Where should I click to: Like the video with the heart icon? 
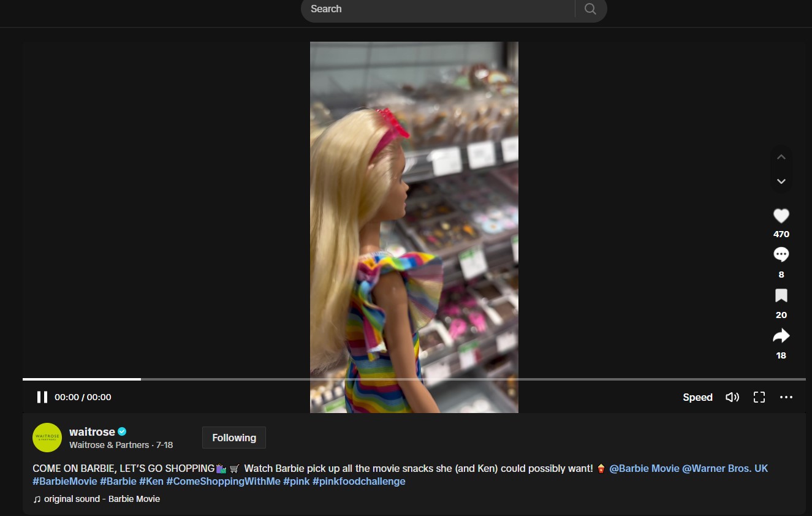(x=781, y=216)
